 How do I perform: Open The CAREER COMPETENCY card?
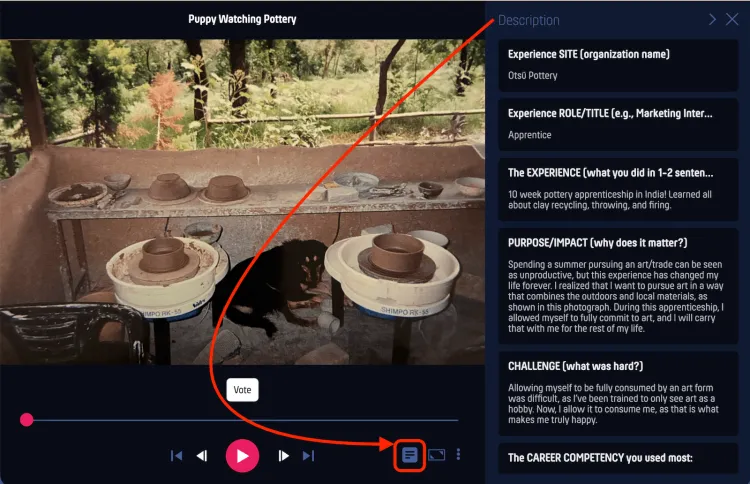618,458
